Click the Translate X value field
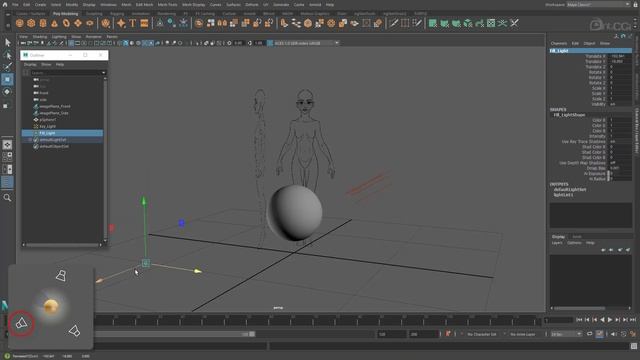The image size is (640, 360). (x=620, y=56)
